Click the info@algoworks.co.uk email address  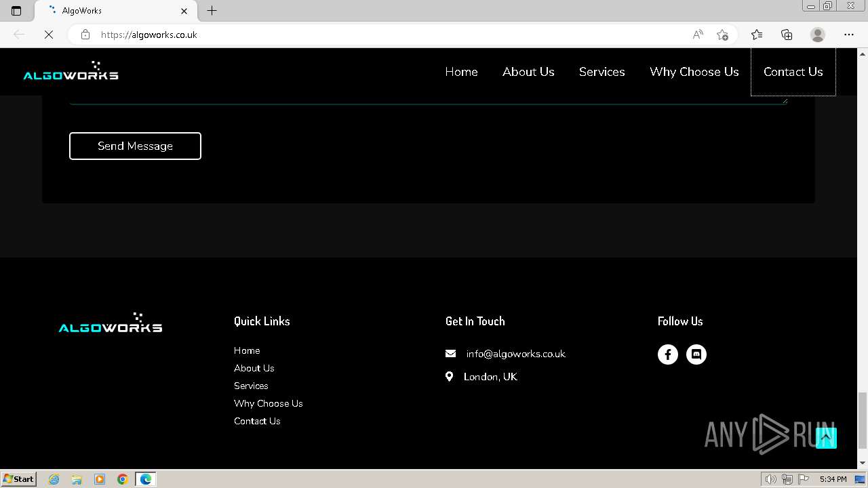click(x=515, y=354)
